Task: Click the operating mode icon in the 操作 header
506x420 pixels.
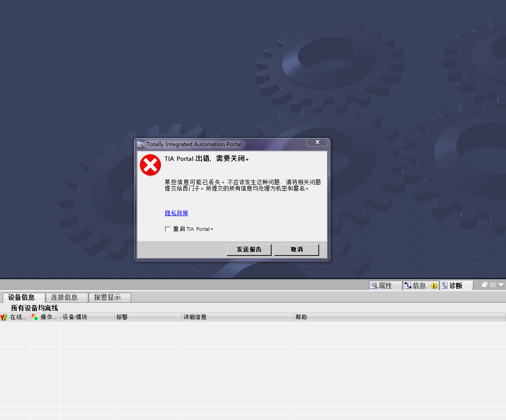Action: [35, 317]
